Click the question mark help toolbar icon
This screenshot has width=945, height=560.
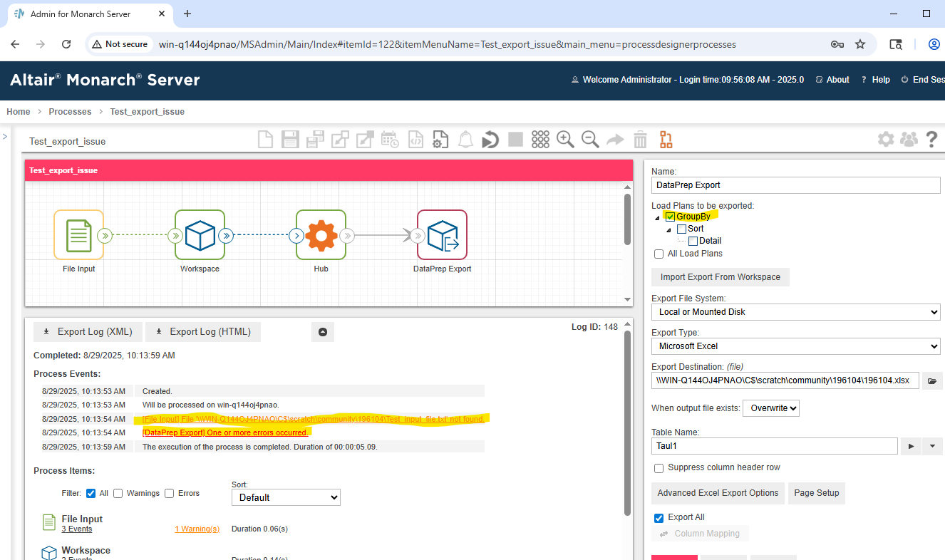tap(931, 140)
